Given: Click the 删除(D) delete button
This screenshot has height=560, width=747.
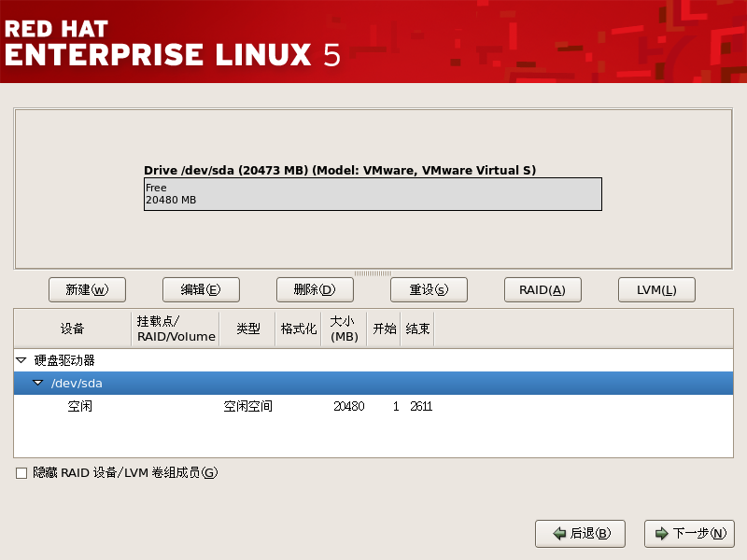Looking at the screenshot, I should (315, 290).
